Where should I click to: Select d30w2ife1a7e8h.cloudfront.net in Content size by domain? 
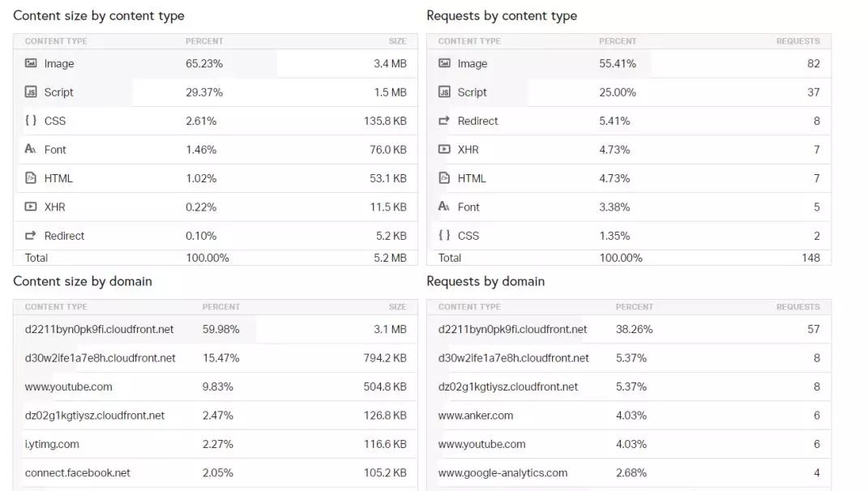(x=100, y=358)
